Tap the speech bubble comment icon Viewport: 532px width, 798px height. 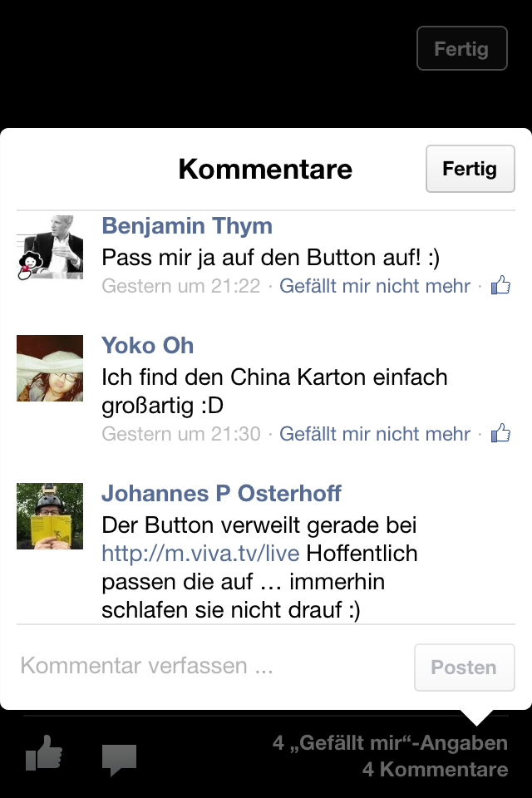point(119,759)
